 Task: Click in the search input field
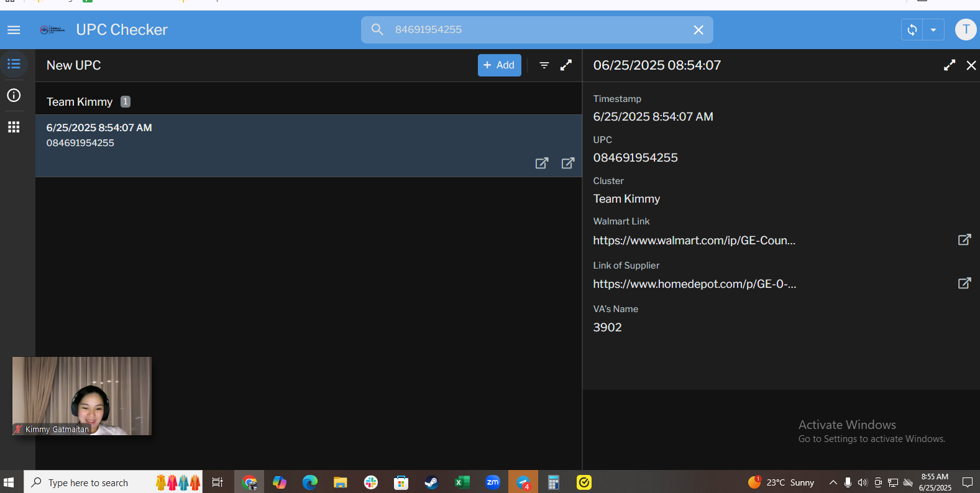click(534, 30)
